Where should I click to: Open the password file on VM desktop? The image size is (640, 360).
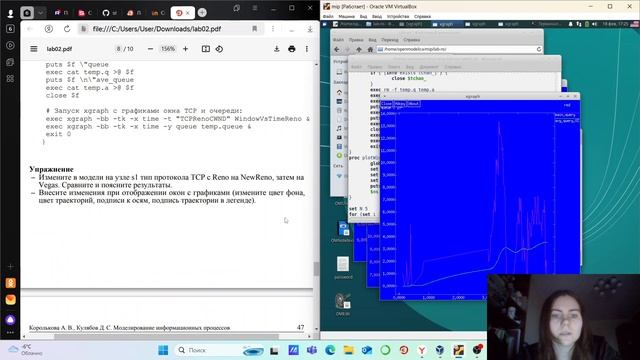point(343,268)
